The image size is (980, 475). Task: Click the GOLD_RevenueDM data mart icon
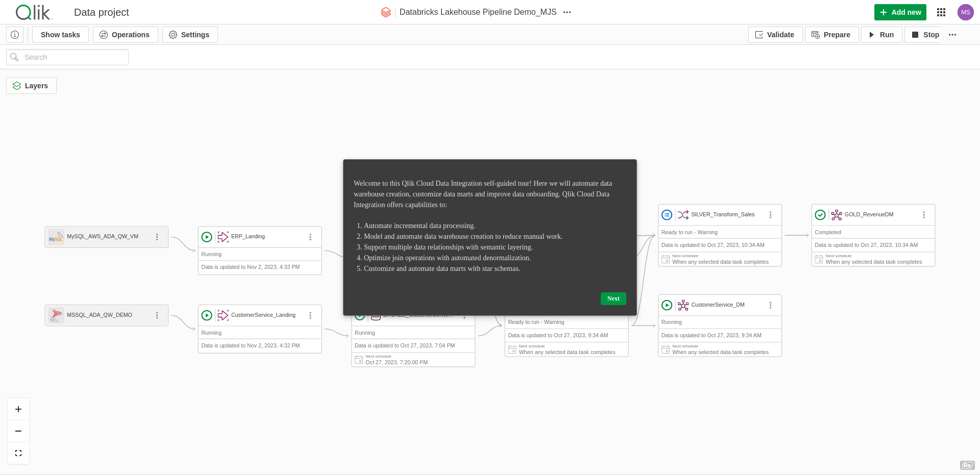click(836, 215)
